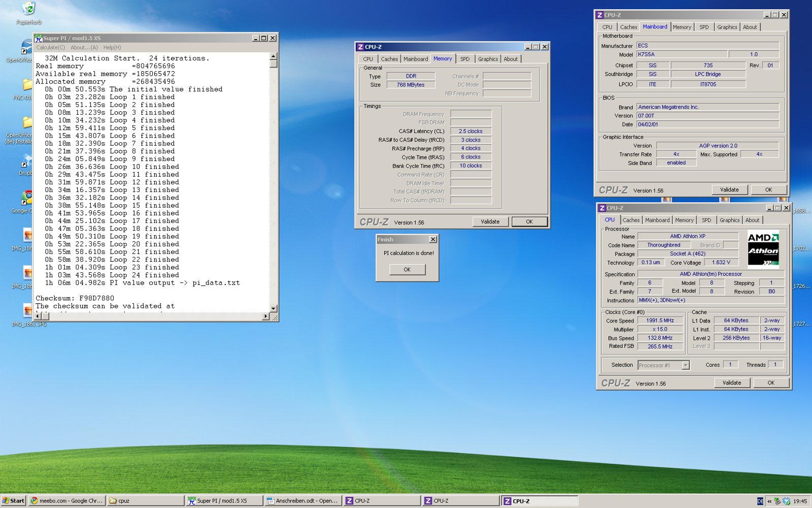Click the Super PI vertical scrollbar down arrow
The image size is (812, 508).
274,308
